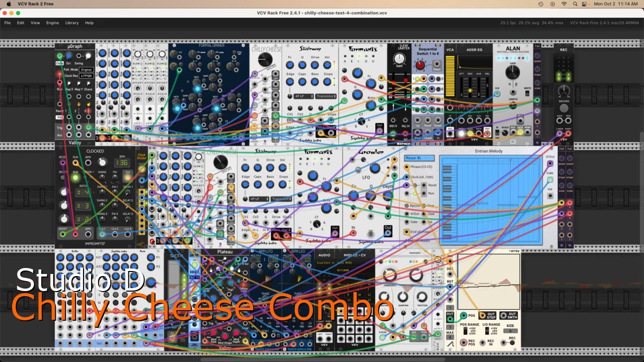Click the LFO knob on Growler module
The width and height of the screenshot is (644, 362).
coord(374,168)
